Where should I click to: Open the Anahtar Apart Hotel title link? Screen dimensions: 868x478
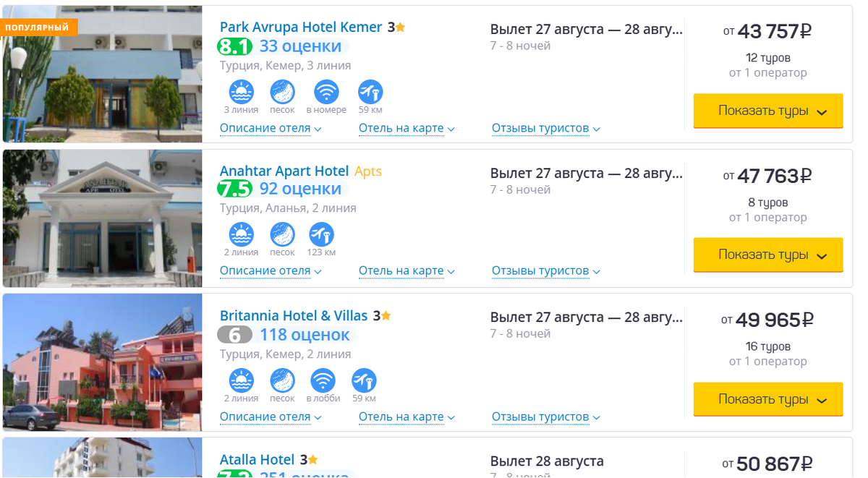coord(284,171)
